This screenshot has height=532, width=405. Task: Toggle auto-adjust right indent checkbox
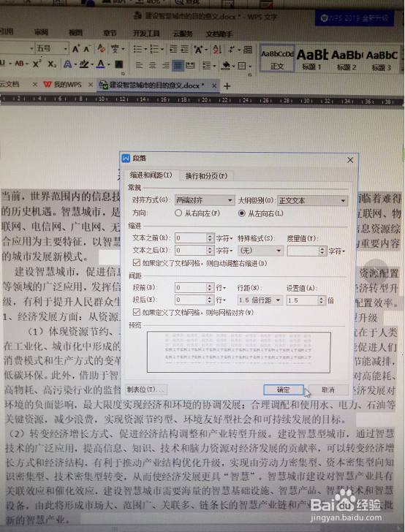click(x=137, y=262)
